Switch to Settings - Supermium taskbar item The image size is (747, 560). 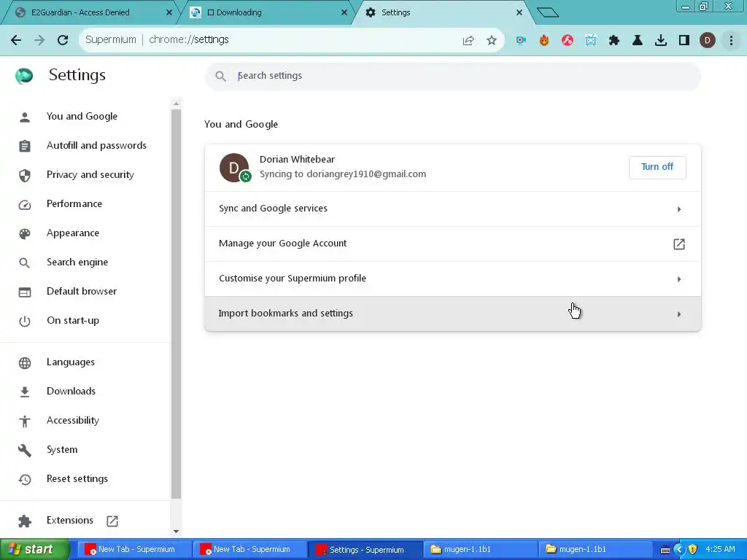click(x=365, y=550)
